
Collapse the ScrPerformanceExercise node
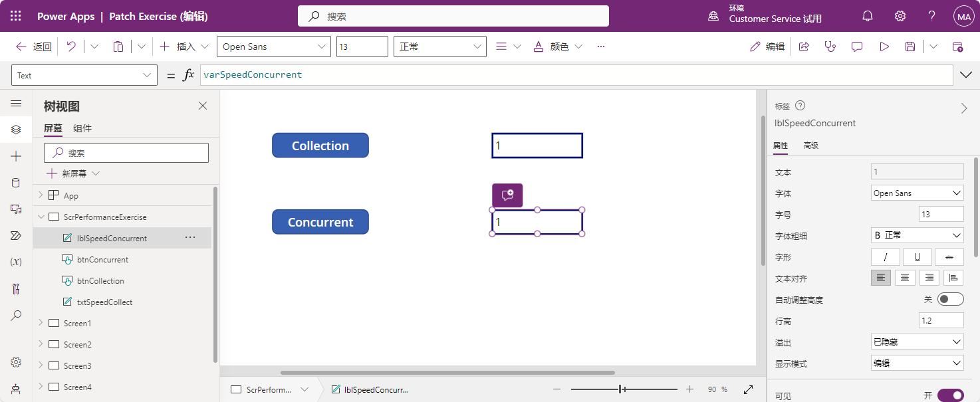[x=41, y=217]
